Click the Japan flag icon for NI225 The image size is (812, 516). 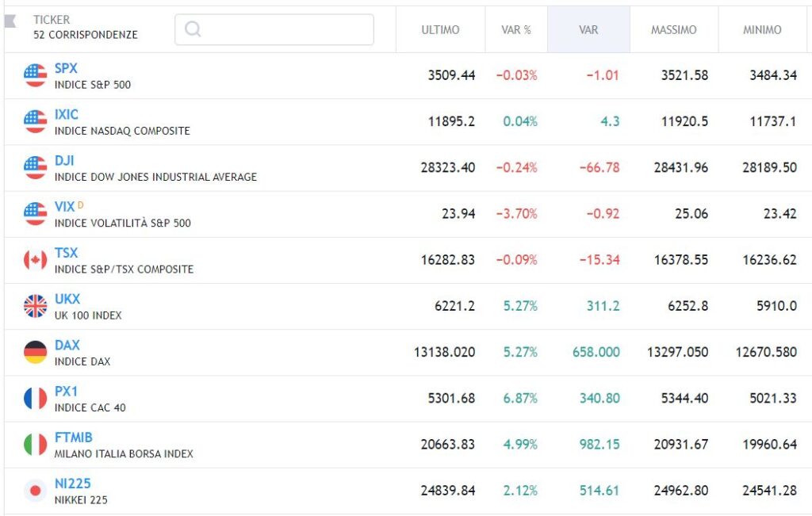[x=35, y=491]
